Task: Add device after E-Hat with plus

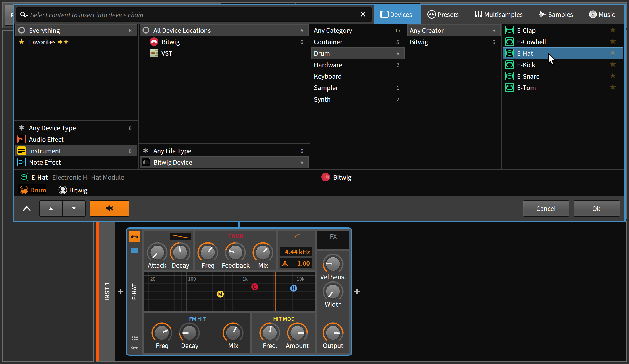Action: pyautogui.click(x=357, y=291)
